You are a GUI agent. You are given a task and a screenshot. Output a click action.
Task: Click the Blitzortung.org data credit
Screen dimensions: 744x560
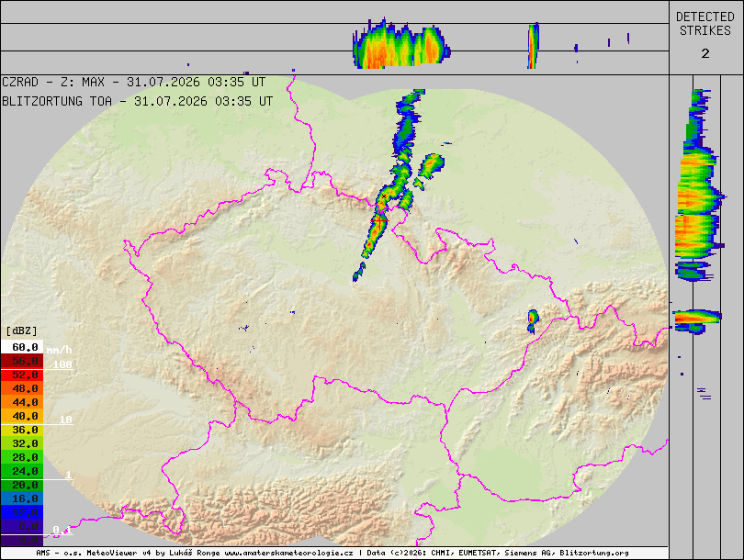point(594,553)
